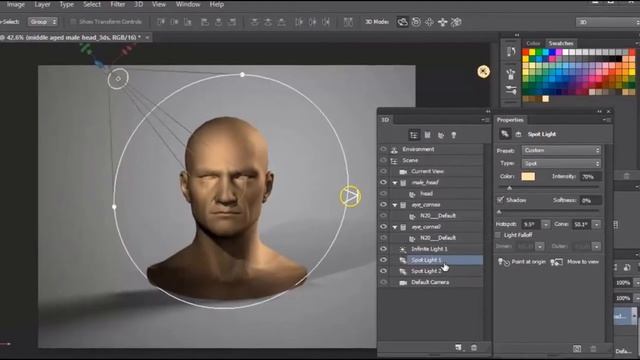This screenshot has height=360, width=640.
Task: Collapse the eye_cornea tree item
Action: pyautogui.click(x=395, y=205)
